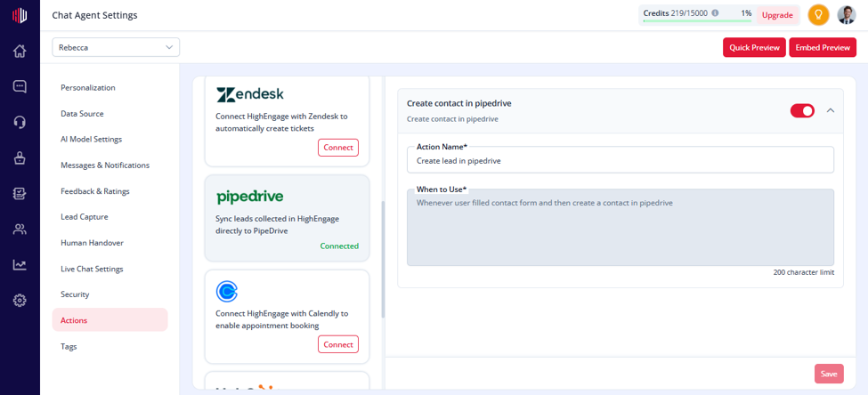
Task: Toggle the Create contact in pipedrive switch
Action: click(802, 110)
